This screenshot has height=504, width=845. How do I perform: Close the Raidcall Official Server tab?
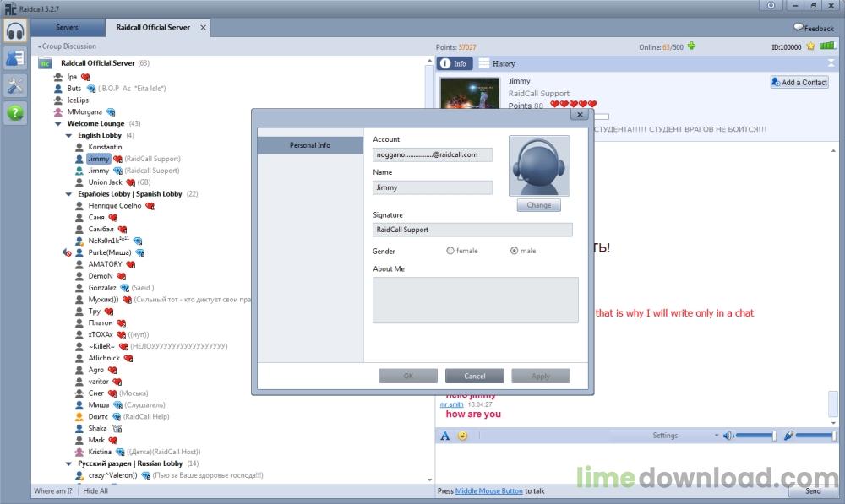click(203, 28)
